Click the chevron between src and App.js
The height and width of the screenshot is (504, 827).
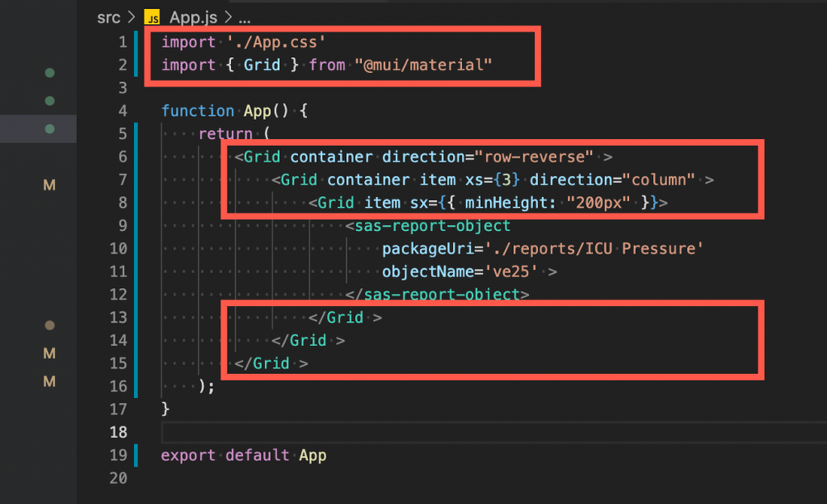point(132,17)
